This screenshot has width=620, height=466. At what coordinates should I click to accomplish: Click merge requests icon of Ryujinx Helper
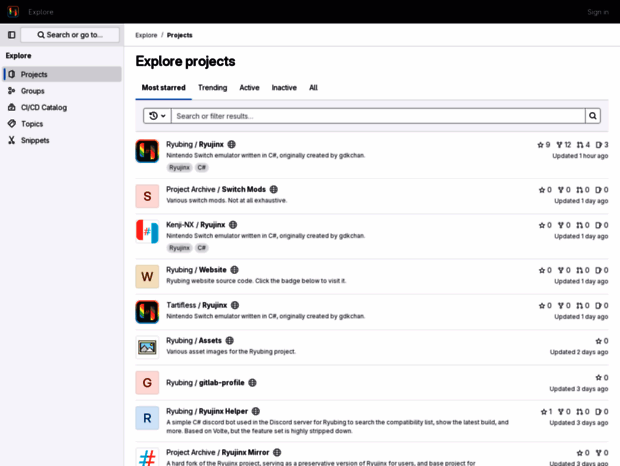click(580, 412)
